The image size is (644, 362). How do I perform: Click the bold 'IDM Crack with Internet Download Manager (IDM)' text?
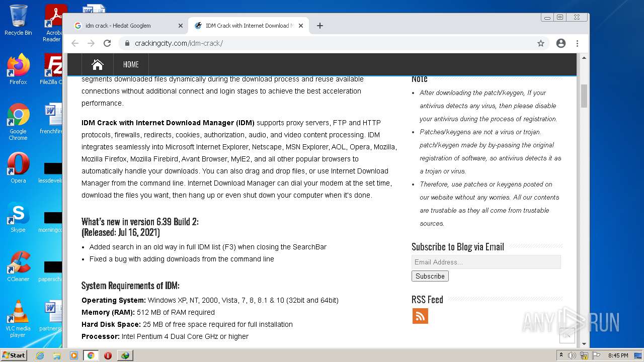click(168, 123)
